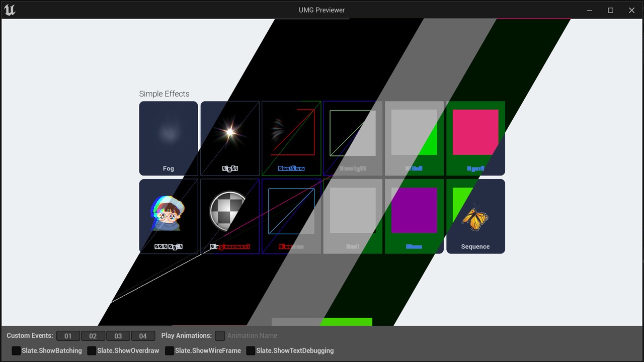The height and width of the screenshot is (362, 644).
Task: Focus the Animation Name input field
Action: click(x=252, y=336)
